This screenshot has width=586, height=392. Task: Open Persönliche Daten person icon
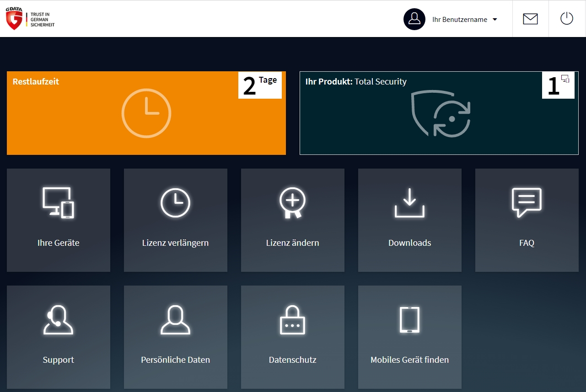coord(175,319)
